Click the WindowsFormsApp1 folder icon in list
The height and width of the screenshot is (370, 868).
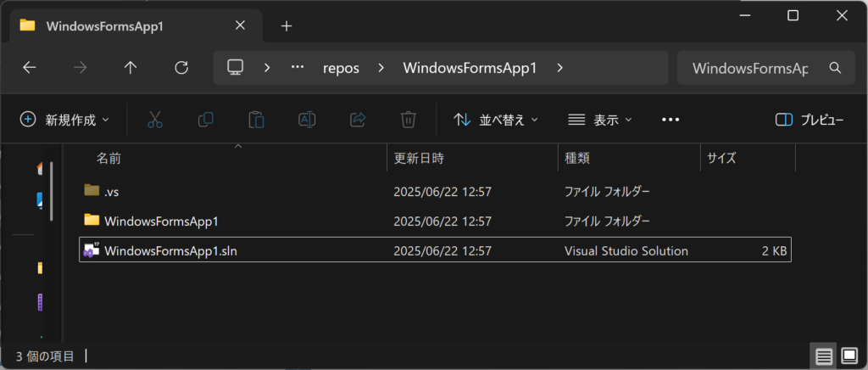coord(92,220)
